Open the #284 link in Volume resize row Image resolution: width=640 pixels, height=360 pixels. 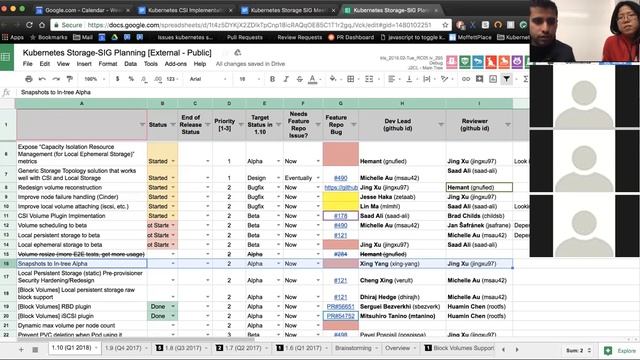(x=340, y=254)
